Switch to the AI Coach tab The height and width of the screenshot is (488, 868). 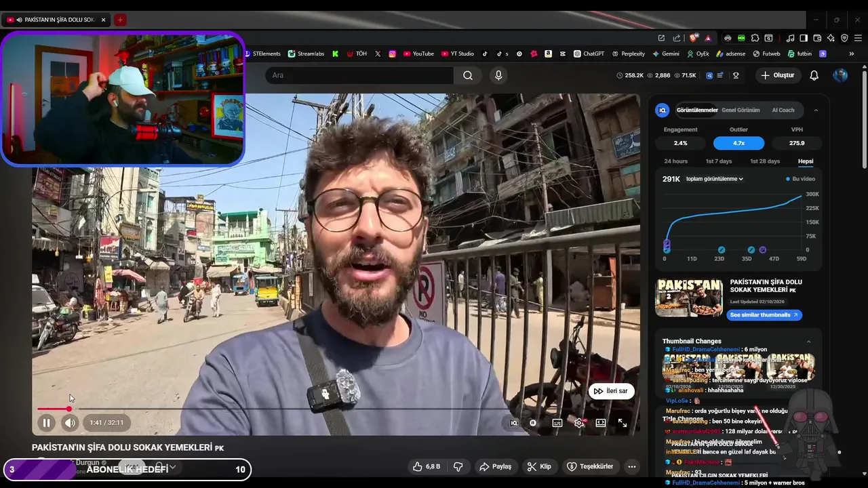point(783,110)
